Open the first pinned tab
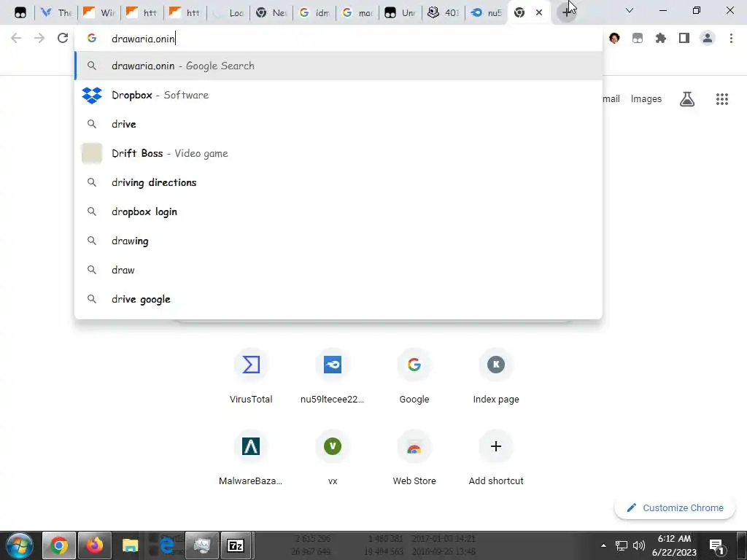 coord(20,12)
